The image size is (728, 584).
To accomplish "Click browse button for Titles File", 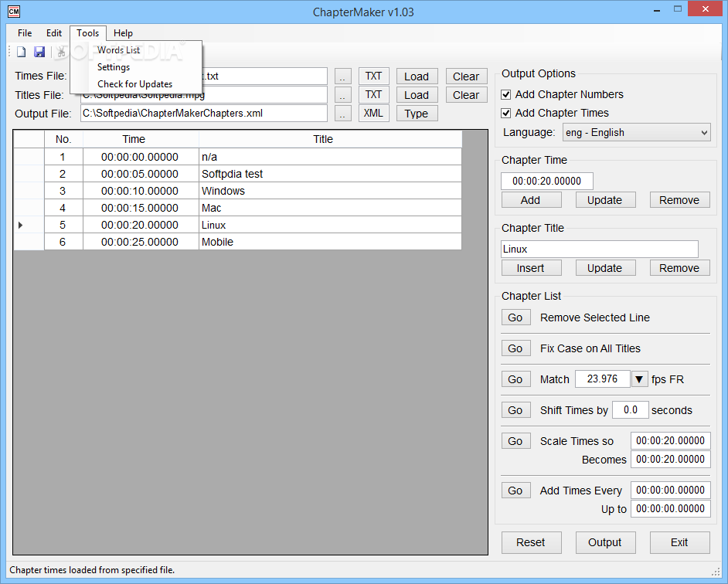I will 342,95.
